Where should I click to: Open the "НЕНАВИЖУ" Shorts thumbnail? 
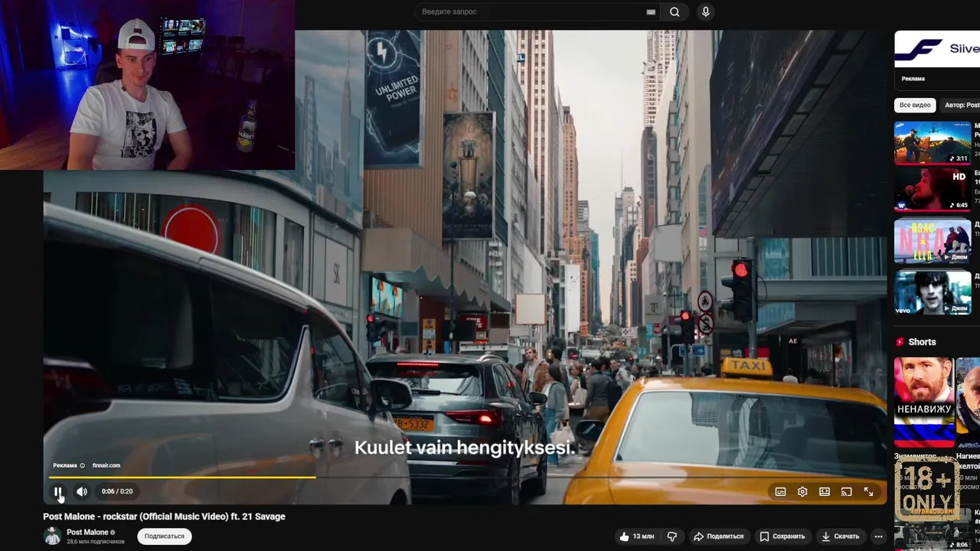924,402
